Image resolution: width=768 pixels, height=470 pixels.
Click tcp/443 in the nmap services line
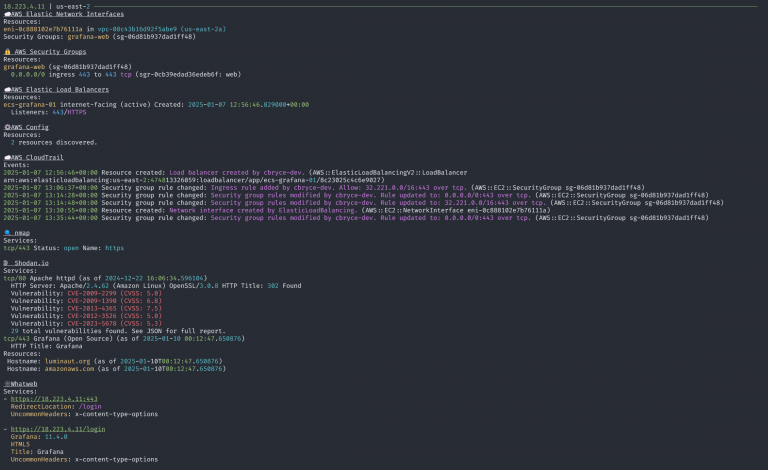point(17,248)
